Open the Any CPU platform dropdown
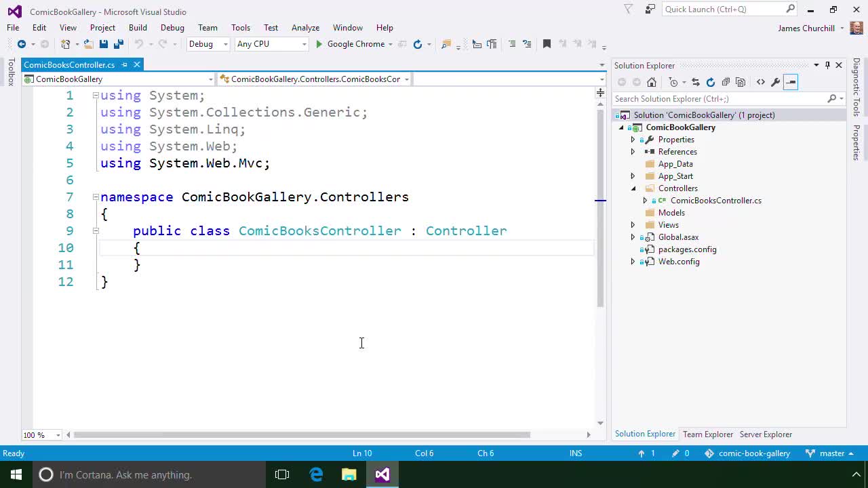This screenshot has width=868, height=488. [x=304, y=44]
